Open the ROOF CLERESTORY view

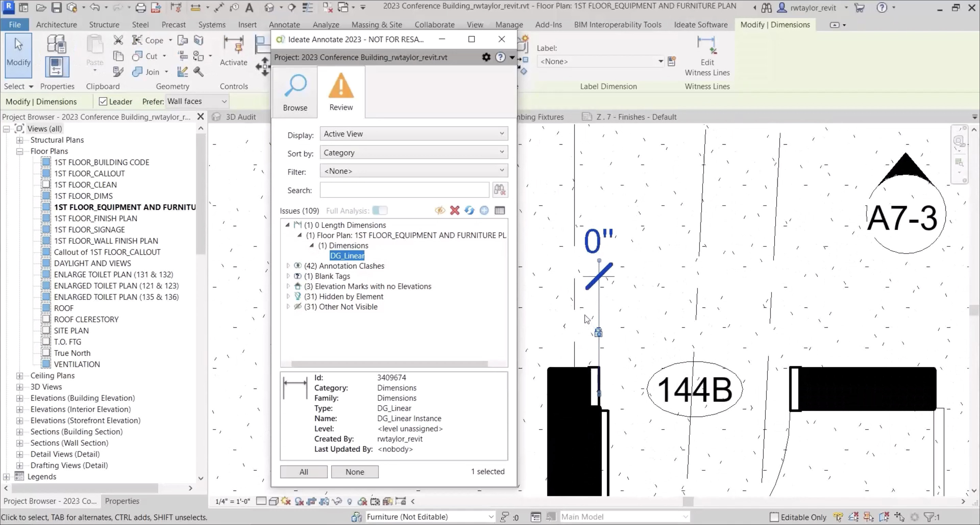pyautogui.click(x=86, y=319)
